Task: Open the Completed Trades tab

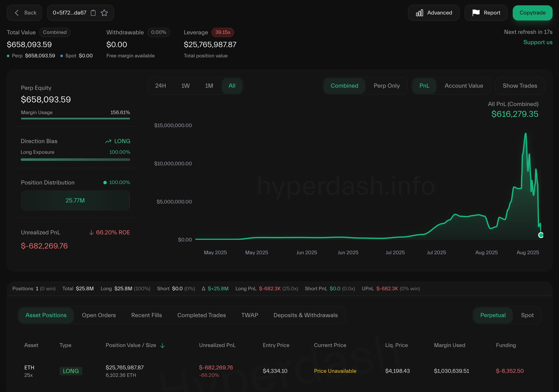Action: click(202, 315)
